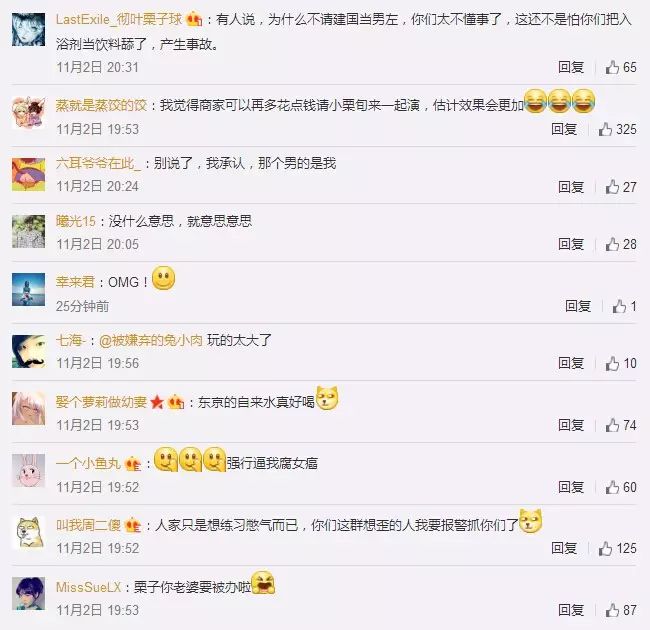Open mustache avatar of 七海-
This screenshot has height=630, width=650.
pos(29,351)
